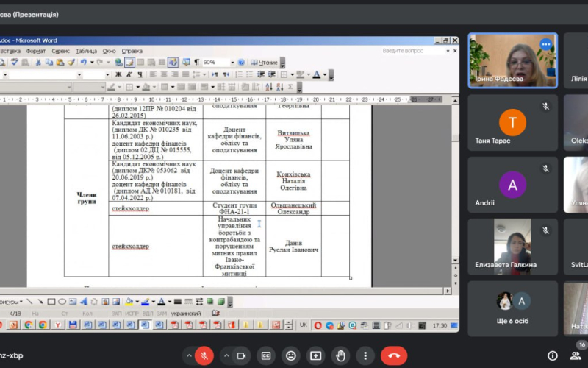
Task: Open the font name dropdown arrow
Action: 79,75
